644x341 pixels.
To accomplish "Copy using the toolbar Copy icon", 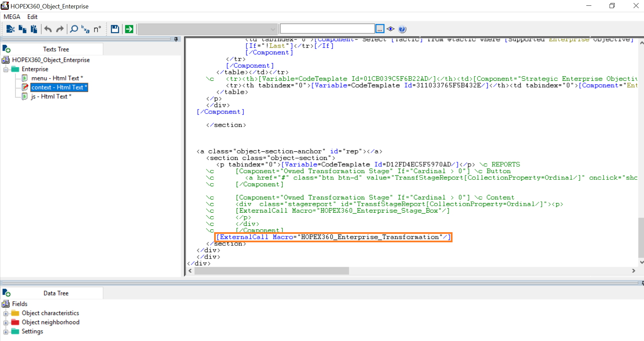I will [x=22, y=29].
